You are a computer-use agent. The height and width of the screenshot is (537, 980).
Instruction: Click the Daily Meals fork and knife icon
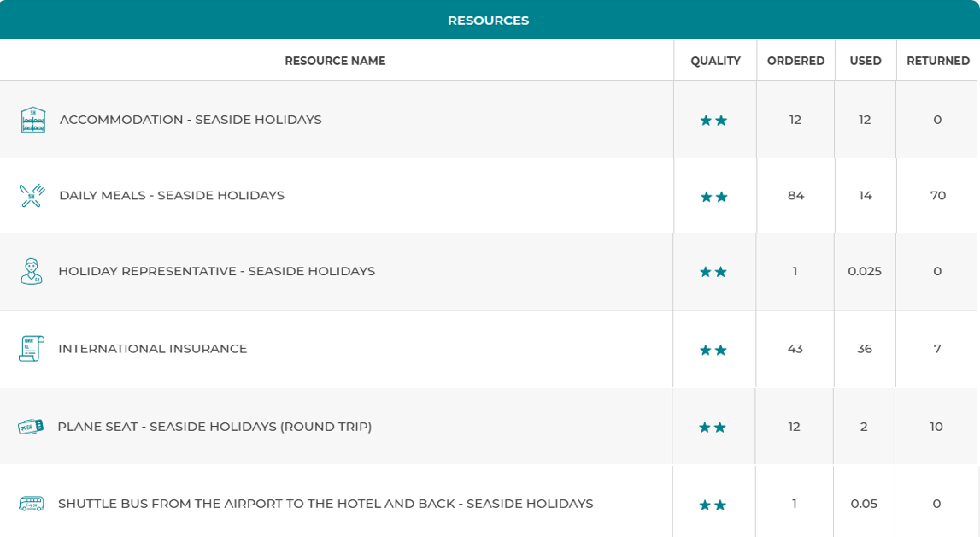coord(32,196)
